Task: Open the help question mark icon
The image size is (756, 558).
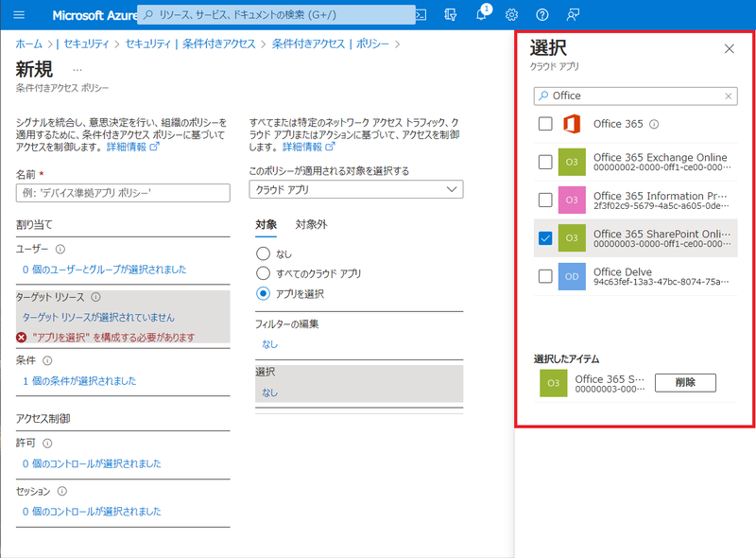Action: 541,15
